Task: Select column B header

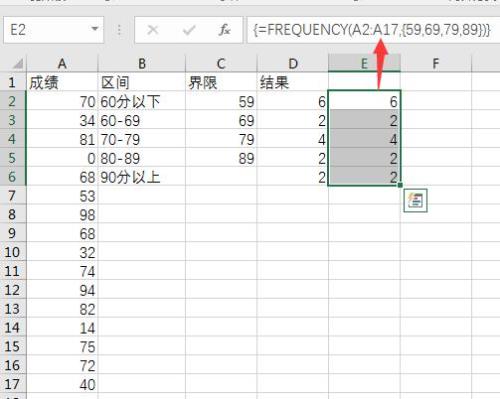Action: click(x=142, y=63)
